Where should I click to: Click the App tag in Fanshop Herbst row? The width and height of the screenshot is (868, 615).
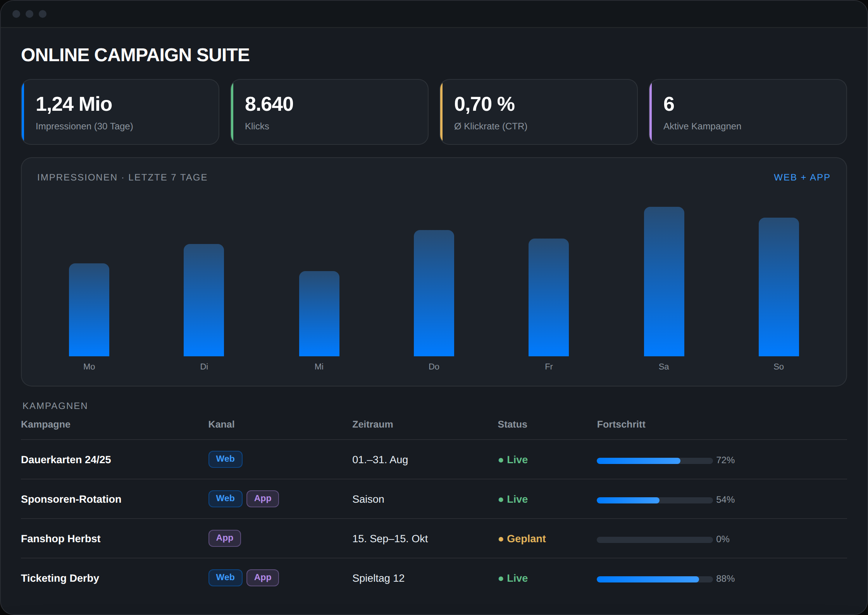coord(225,538)
